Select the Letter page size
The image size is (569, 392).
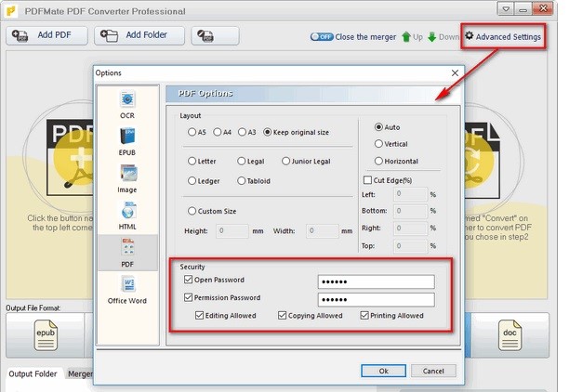coord(192,161)
